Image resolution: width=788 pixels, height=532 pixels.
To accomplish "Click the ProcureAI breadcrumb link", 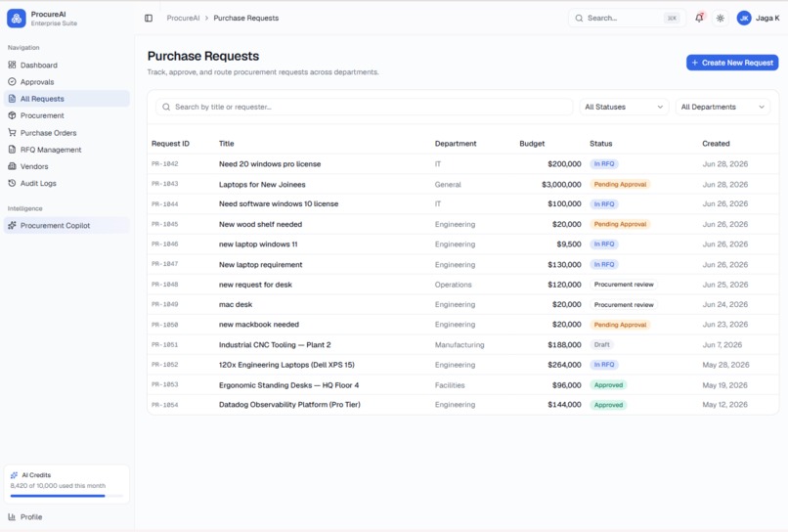I will pyautogui.click(x=183, y=19).
